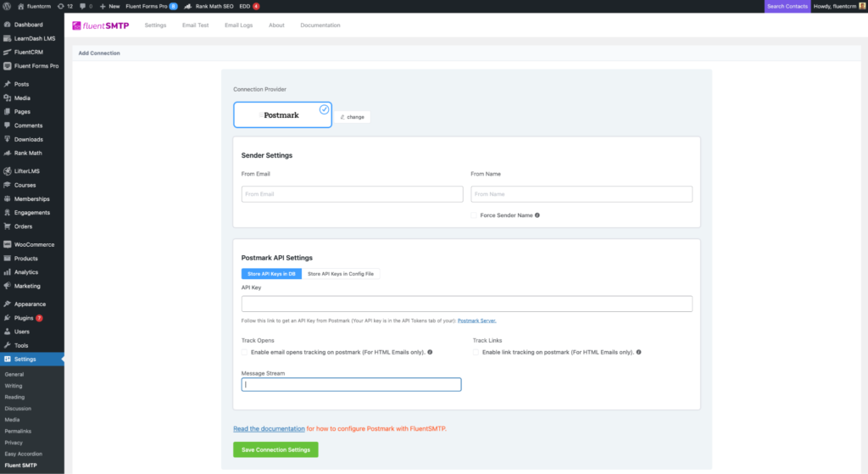
Task: Open Permalinks settings submenu item
Action: [x=19, y=432]
